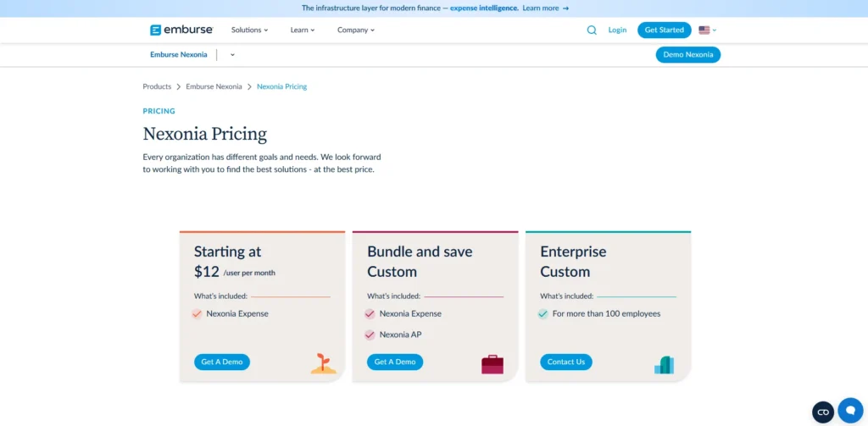Click Get A Demo in Bundle and save card

(395, 362)
